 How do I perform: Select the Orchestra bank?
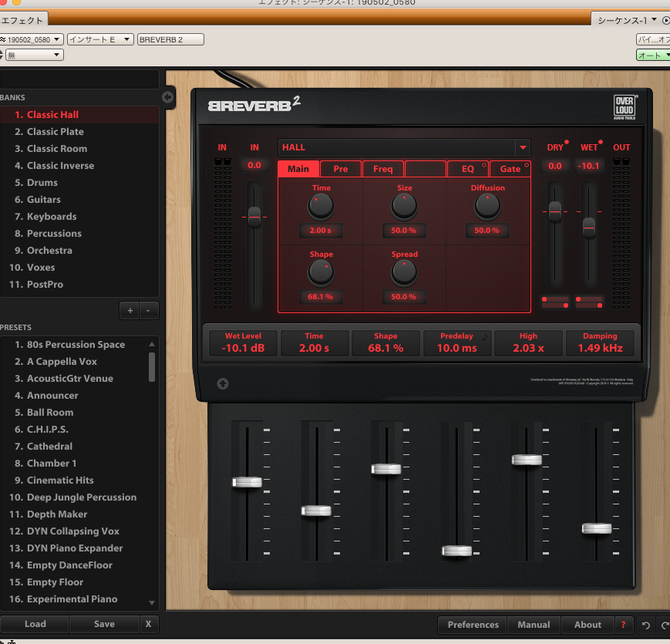pyautogui.click(x=79, y=251)
